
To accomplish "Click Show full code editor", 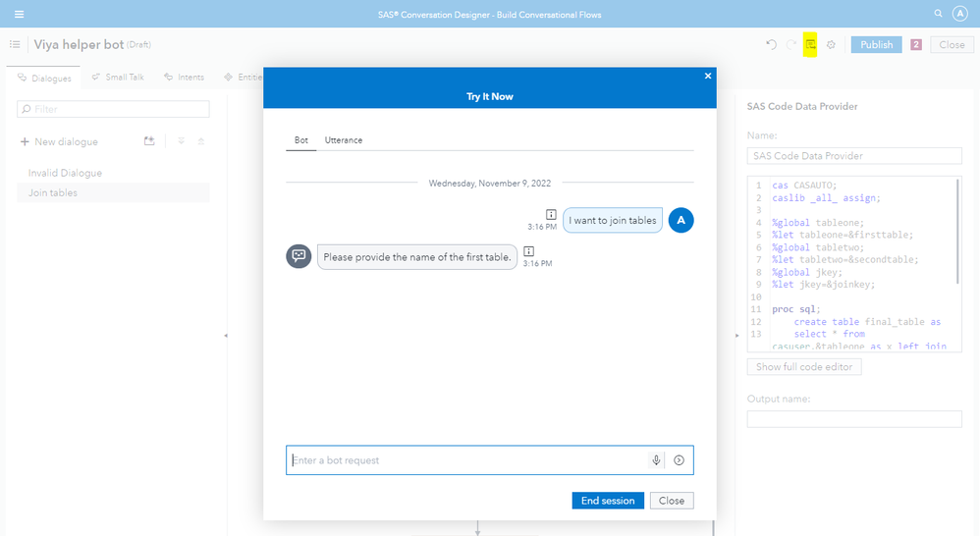I will pos(804,367).
